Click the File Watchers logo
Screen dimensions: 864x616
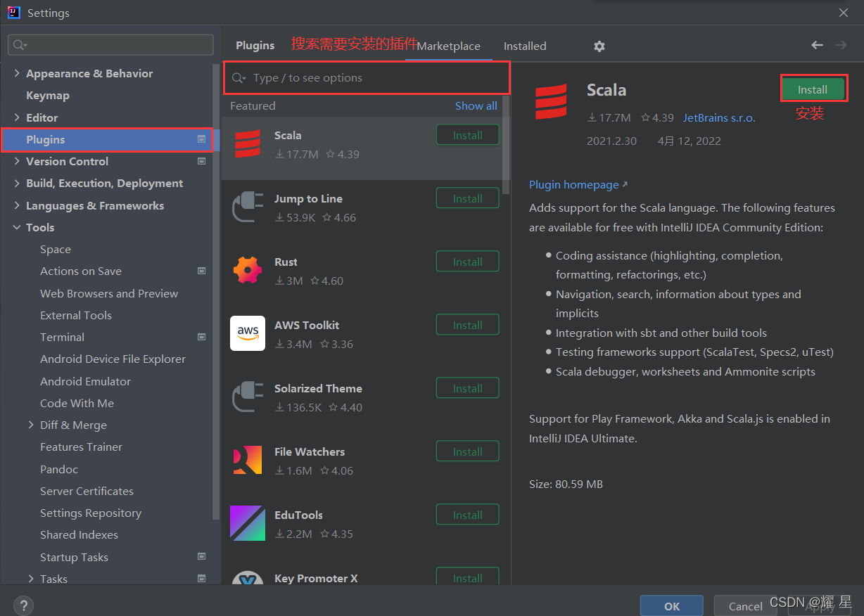[248, 460]
